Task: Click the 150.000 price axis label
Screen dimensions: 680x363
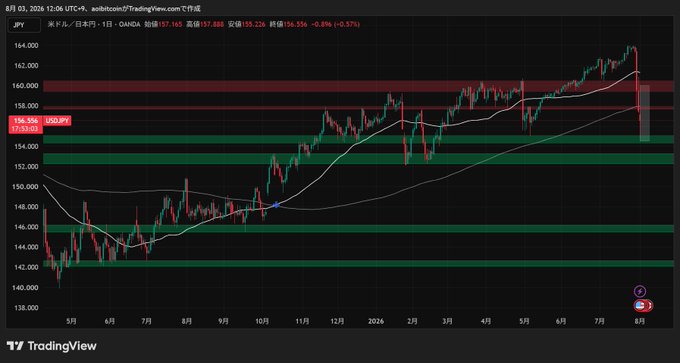Action: 26,187
